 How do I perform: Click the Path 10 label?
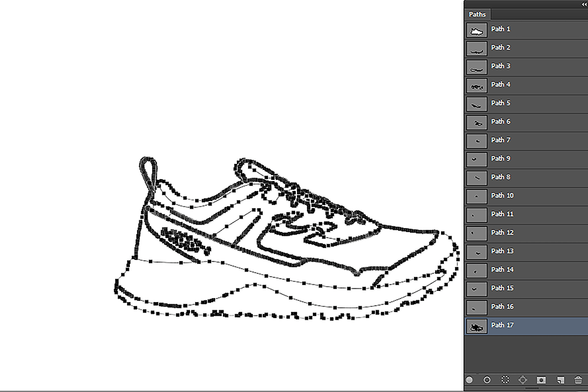[x=502, y=196]
